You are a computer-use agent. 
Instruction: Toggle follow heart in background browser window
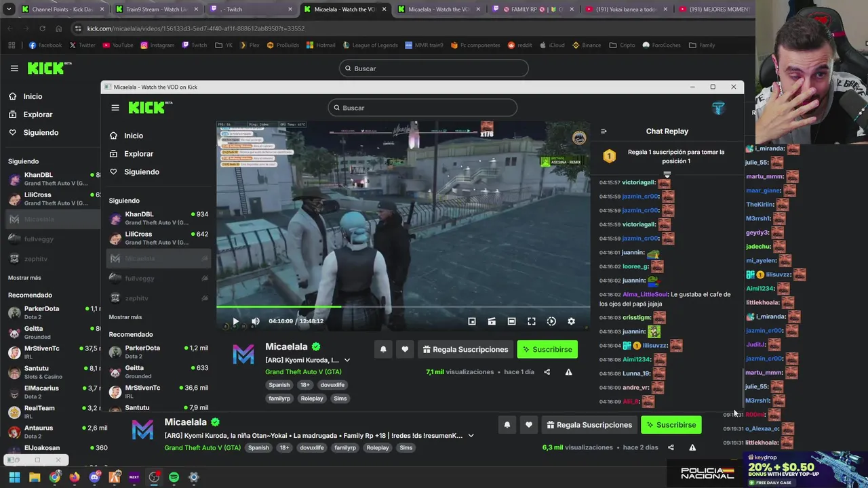[x=528, y=425]
